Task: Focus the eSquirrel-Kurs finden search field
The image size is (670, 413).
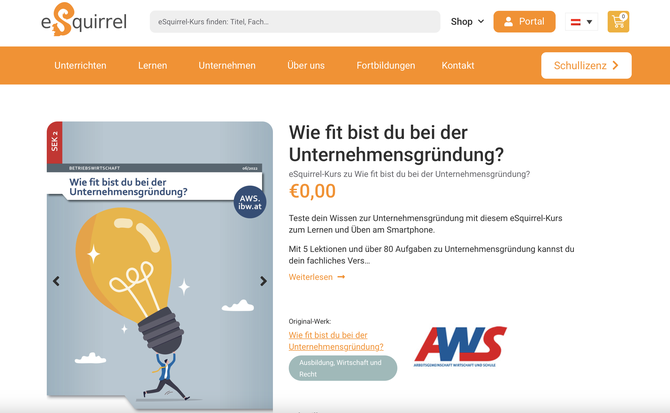Action: [x=295, y=22]
